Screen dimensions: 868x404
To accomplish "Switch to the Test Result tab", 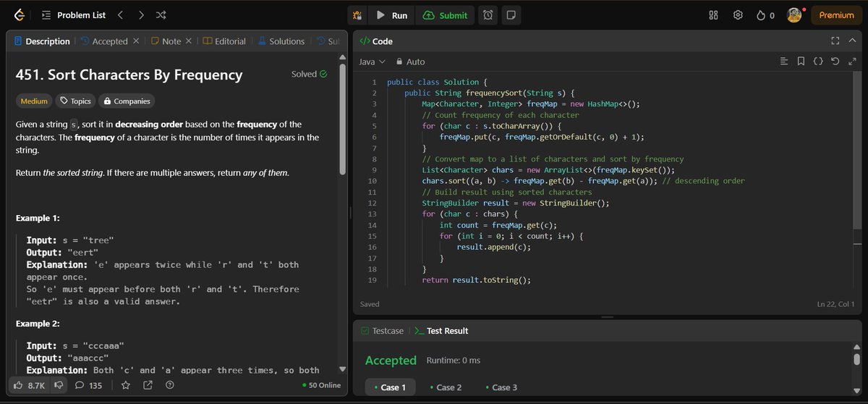I will pyautogui.click(x=441, y=331).
